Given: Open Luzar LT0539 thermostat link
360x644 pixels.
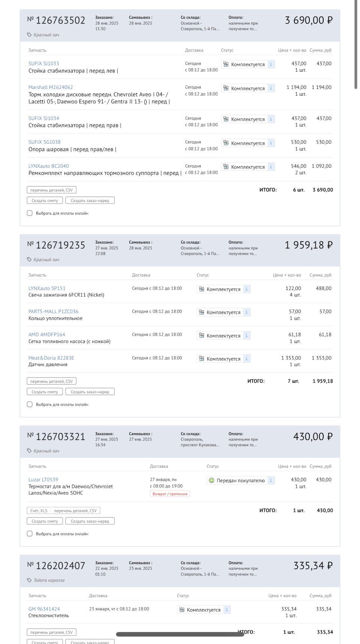Looking at the screenshot, I should point(43,480).
